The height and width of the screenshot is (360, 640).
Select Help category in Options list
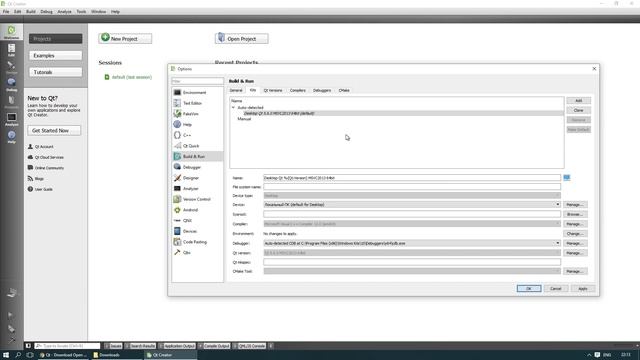click(198, 124)
